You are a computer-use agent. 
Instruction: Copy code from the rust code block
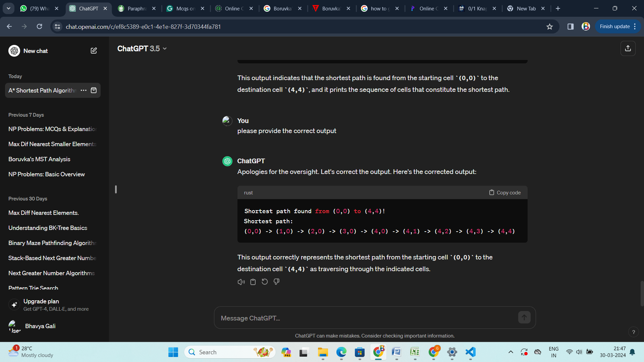[505, 193]
